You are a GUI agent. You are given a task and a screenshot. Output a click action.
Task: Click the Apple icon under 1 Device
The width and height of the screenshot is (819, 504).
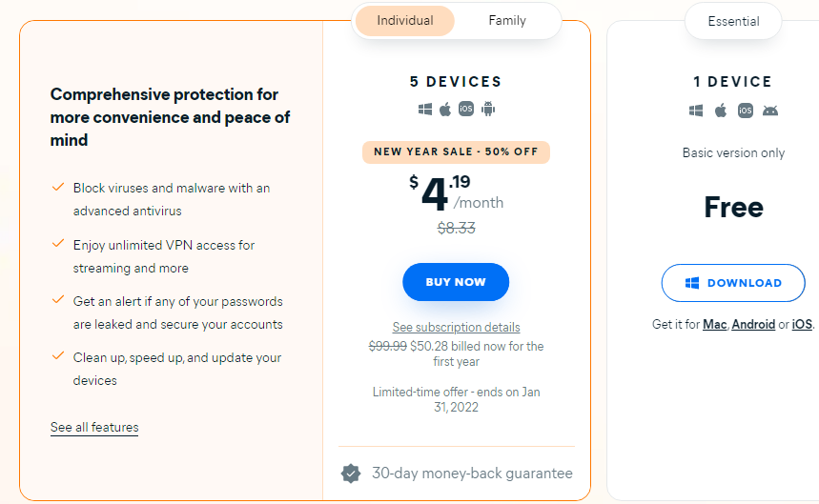pyautogui.click(x=721, y=111)
